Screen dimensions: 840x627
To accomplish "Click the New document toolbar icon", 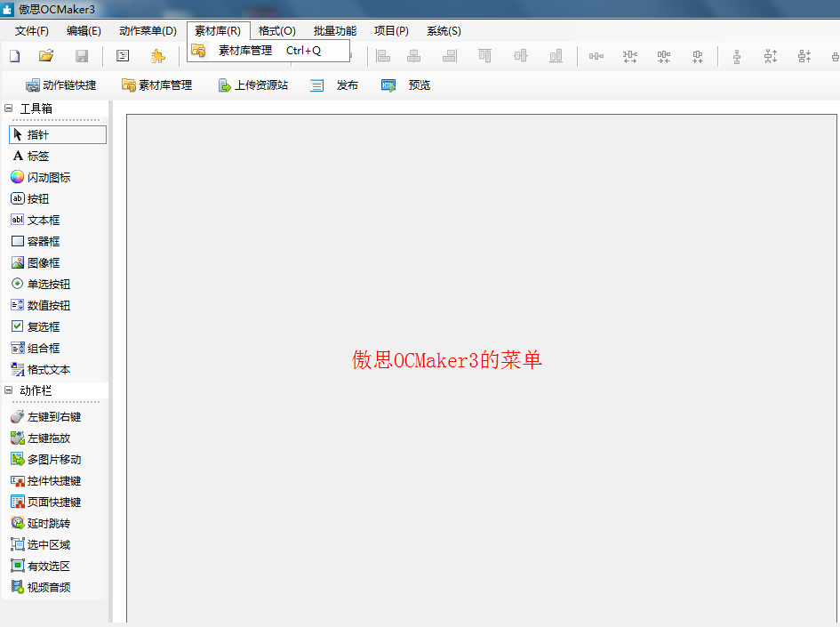I will click(x=15, y=56).
